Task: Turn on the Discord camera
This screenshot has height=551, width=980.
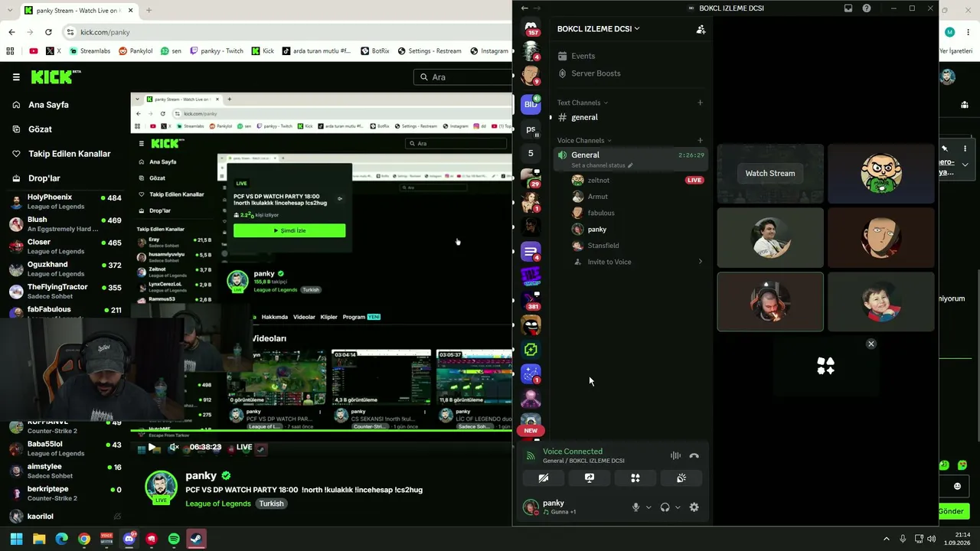Action: click(x=544, y=478)
